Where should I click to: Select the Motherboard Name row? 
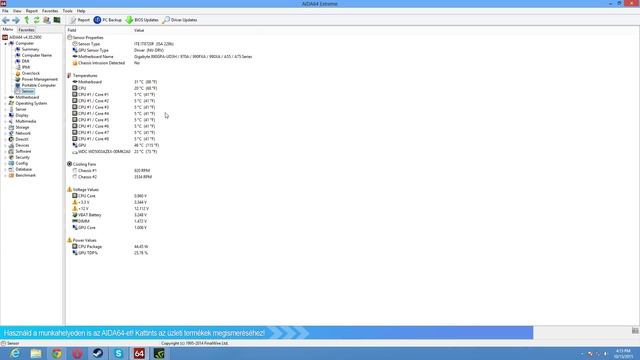[x=162, y=57]
